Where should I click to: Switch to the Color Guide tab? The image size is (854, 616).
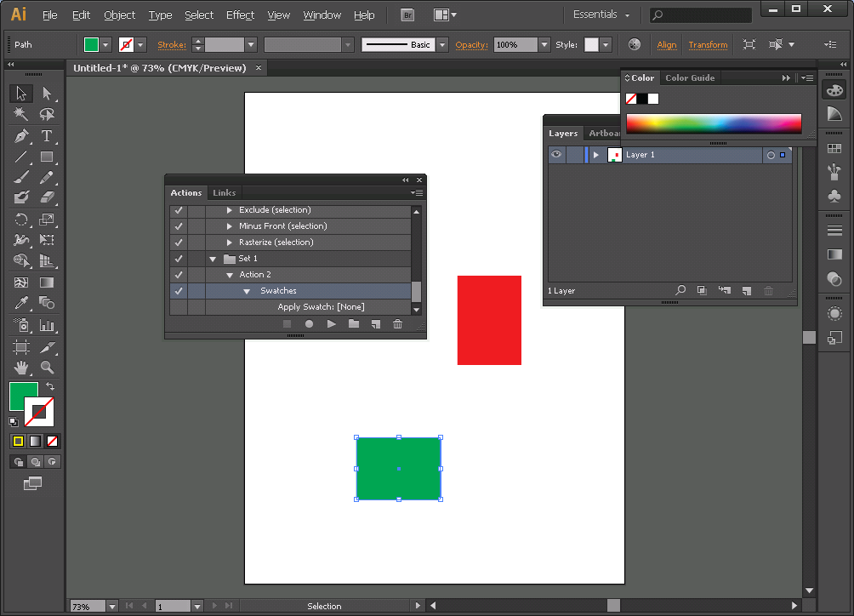[690, 77]
